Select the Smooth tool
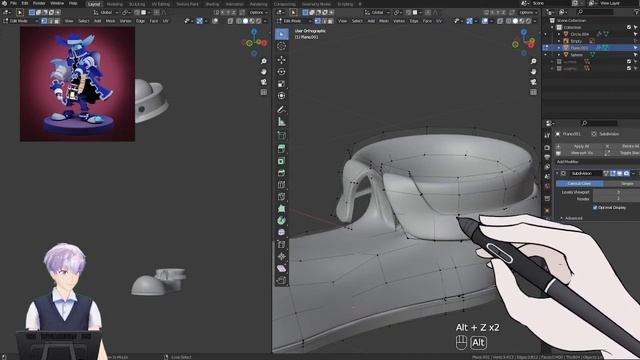640x360 pixels. (x=281, y=232)
